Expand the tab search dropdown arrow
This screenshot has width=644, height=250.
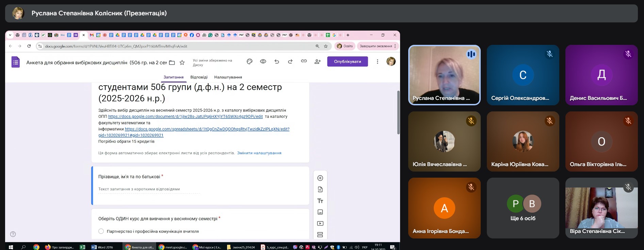[10, 35]
